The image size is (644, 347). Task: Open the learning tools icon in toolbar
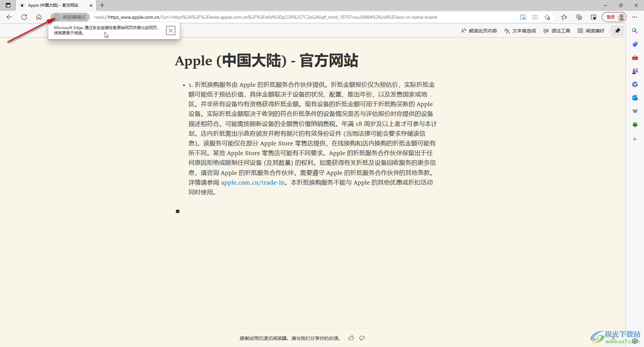click(594, 17)
